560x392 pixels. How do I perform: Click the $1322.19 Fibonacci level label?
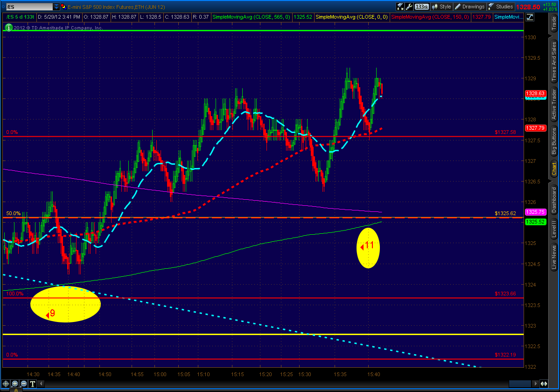click(x=506, y=355)
